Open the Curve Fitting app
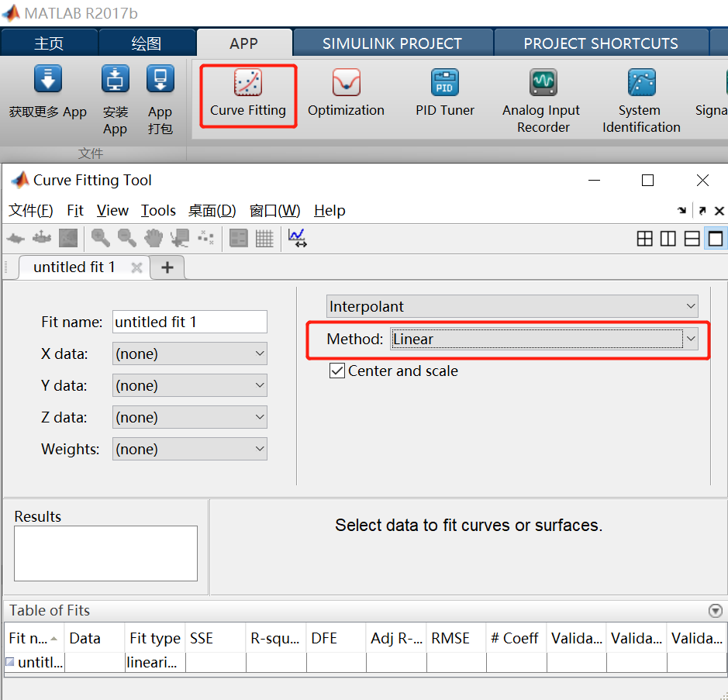The width and height of the screenshot is (728, 700). 248,95
